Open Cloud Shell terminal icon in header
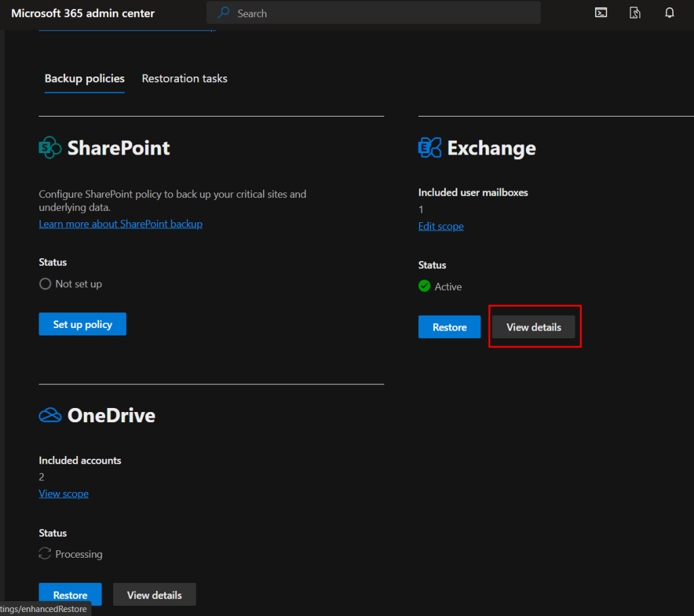This screenshot has height=616, width=694. click(600, 13)
